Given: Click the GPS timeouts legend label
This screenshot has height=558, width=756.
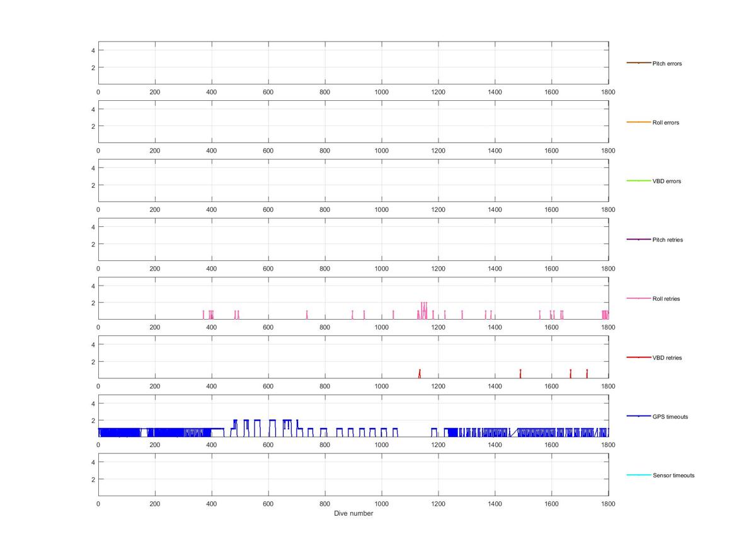Looking at the screenshot, I should pyautogui.click(x=670, y=417).
